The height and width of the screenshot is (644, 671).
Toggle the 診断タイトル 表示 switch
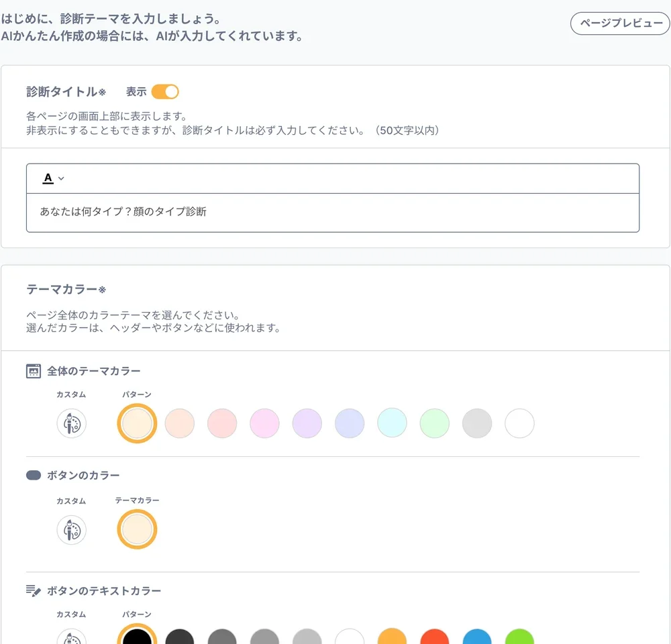click(x=165, y=92)
